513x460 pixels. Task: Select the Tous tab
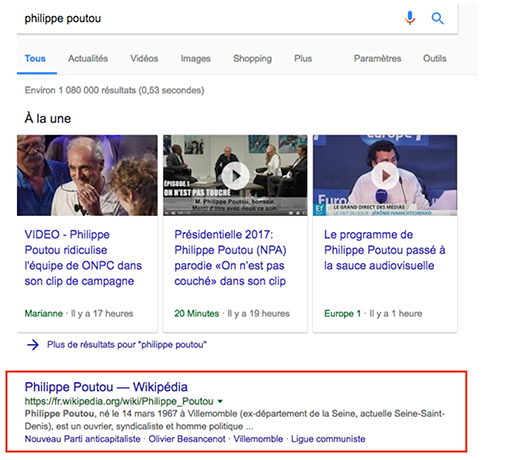click(35, 58)
